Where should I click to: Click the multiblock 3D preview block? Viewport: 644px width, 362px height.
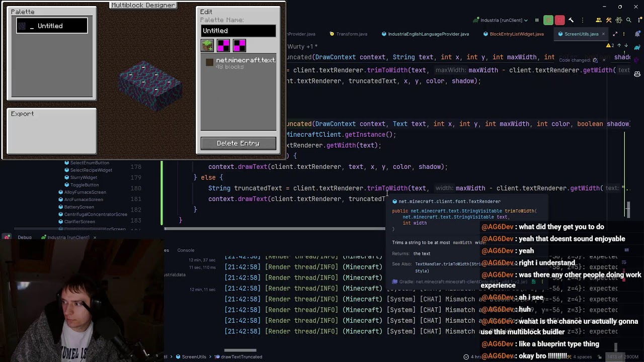pyautogui.click(x=149, y=85)
